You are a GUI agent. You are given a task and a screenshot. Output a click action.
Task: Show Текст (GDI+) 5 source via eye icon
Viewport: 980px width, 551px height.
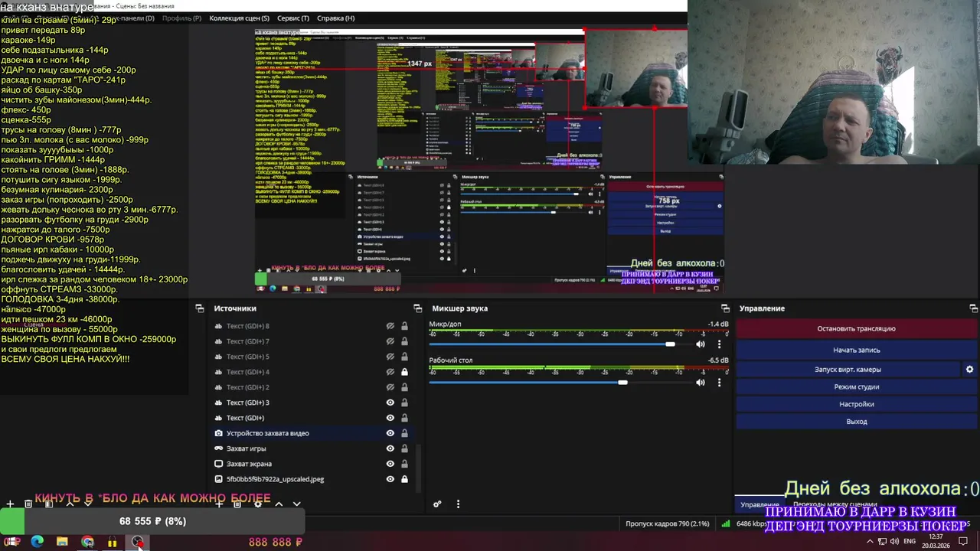(390, 357)
